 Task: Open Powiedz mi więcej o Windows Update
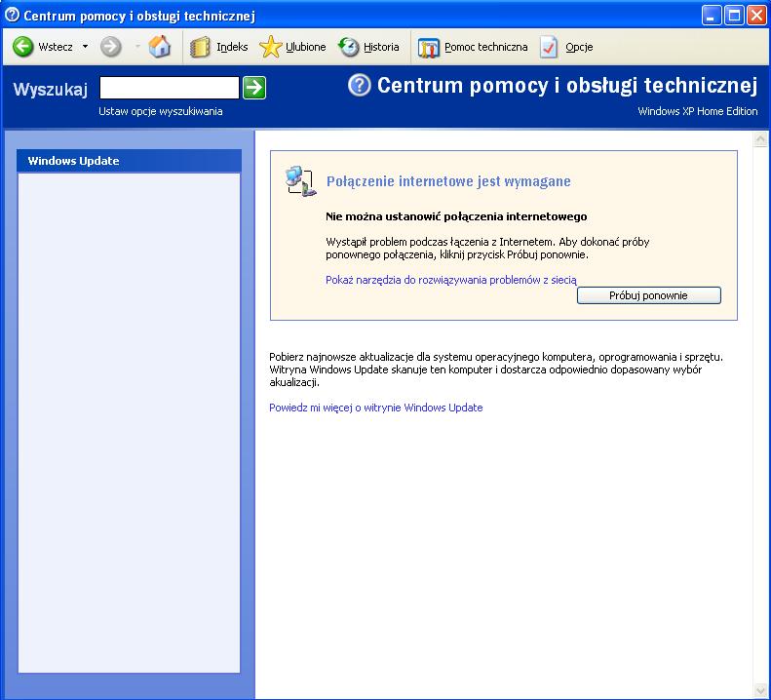375,408
